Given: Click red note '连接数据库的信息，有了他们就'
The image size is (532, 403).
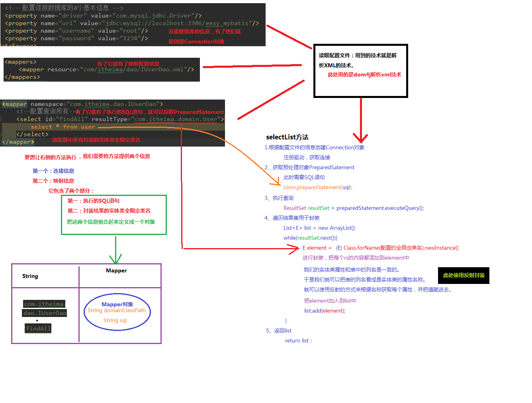Looking at the screenshot, I should pos(205,31).
